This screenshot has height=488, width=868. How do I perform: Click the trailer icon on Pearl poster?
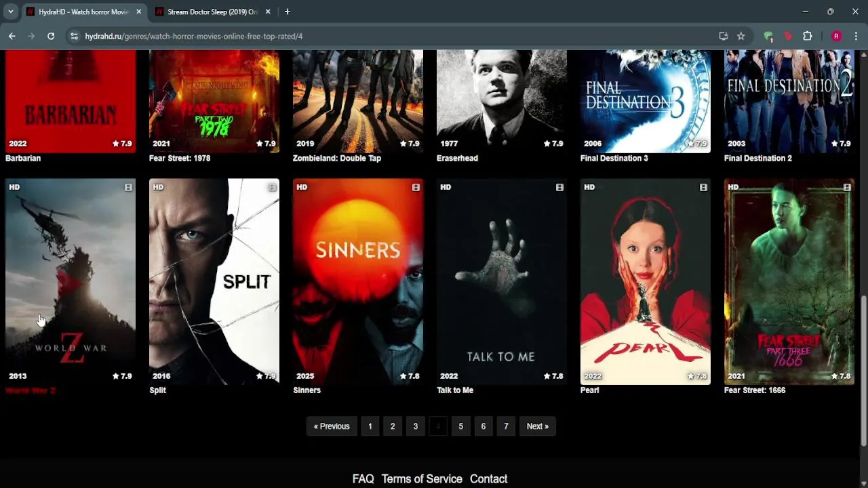(x=703, y=187)
